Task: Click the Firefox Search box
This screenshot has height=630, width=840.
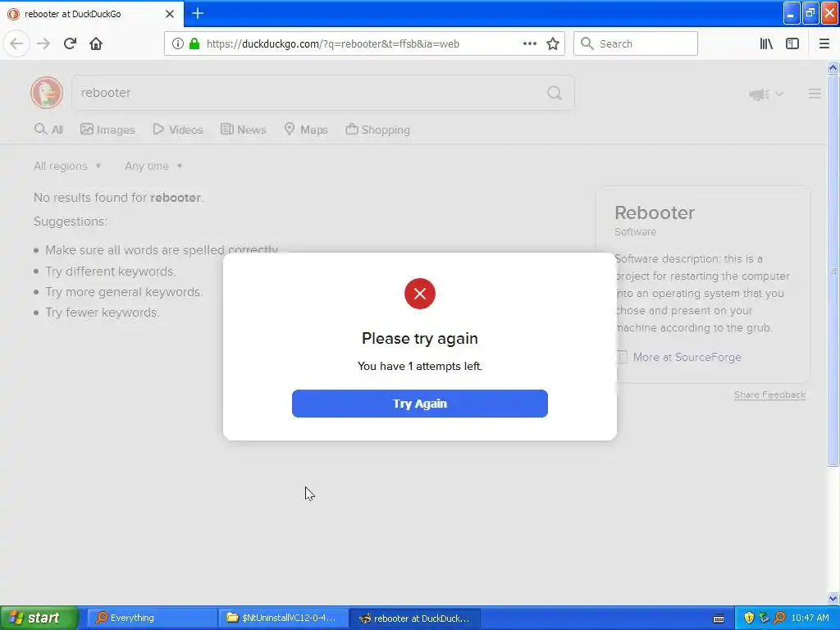Action: (x=636, y=44)
